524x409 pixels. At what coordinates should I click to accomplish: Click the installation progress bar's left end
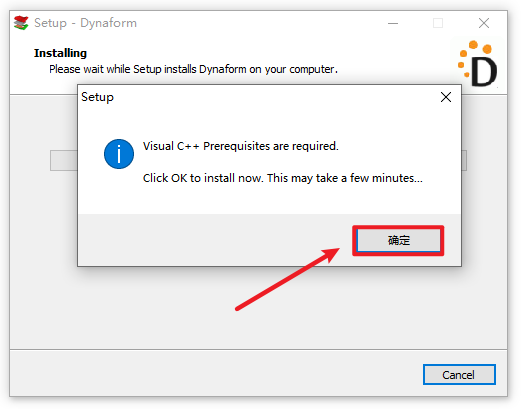(64, 161)
